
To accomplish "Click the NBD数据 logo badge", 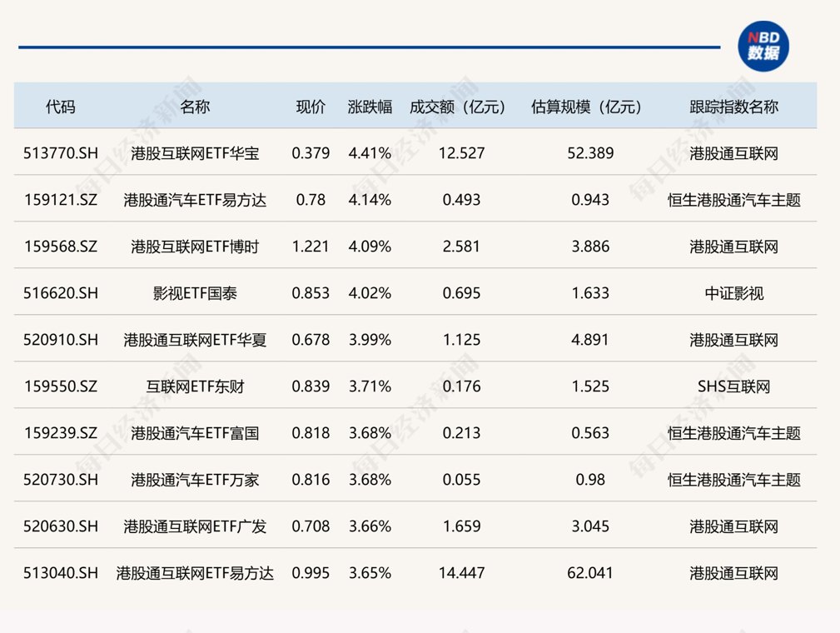I will click(x=763, y=47).
